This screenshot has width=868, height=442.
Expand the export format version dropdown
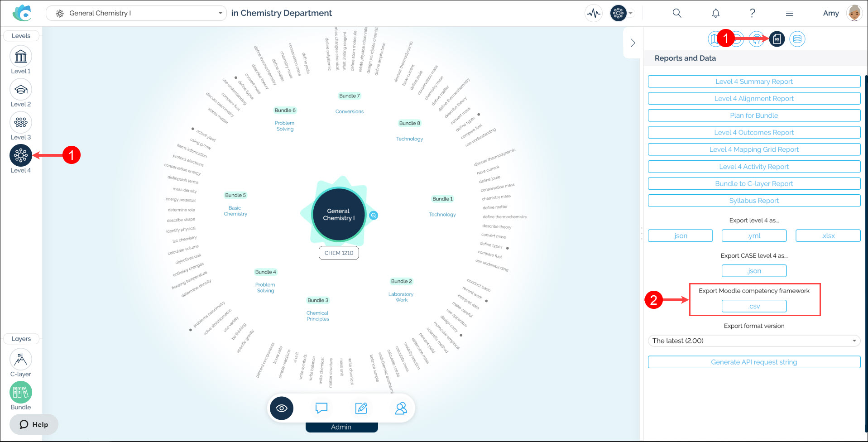click(x=754, y=341)
